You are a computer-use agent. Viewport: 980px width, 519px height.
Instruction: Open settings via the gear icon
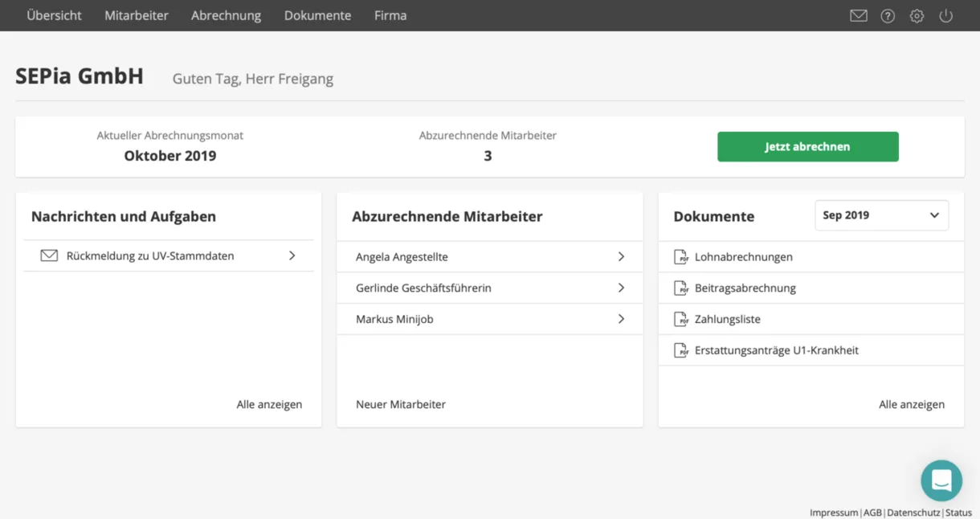tap(917, 15)
